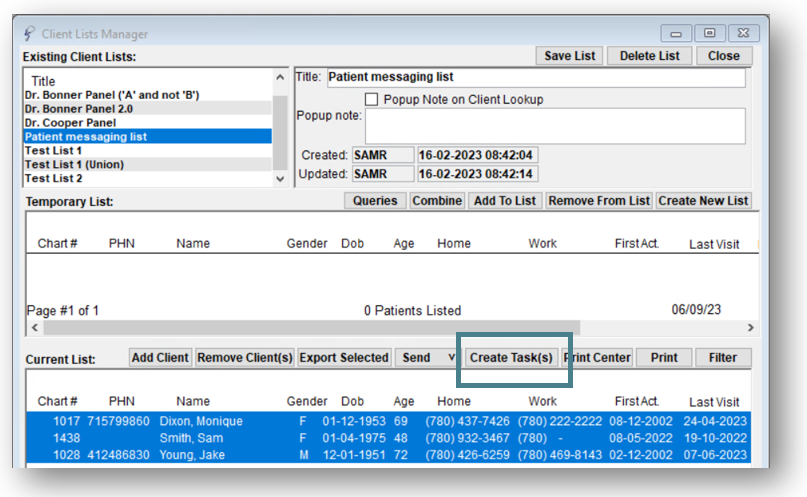
Task: Click the Create New List button
Action: (703, 201)
